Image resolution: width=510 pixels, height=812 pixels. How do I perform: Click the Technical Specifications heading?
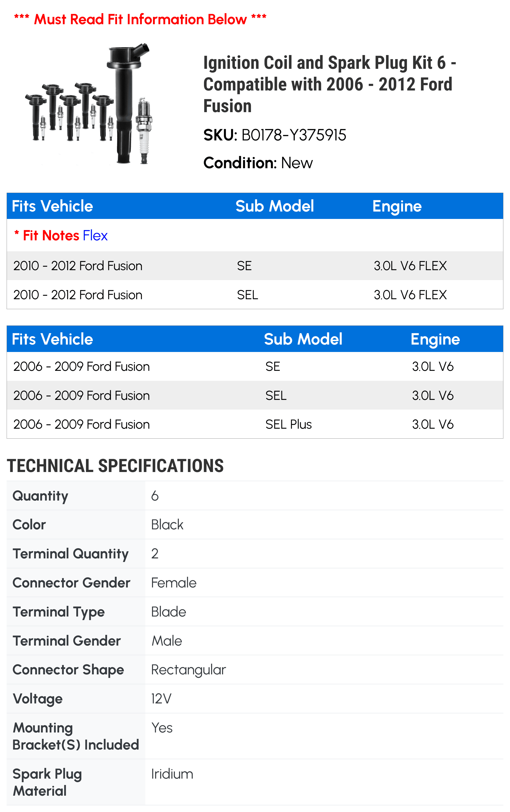115,466
